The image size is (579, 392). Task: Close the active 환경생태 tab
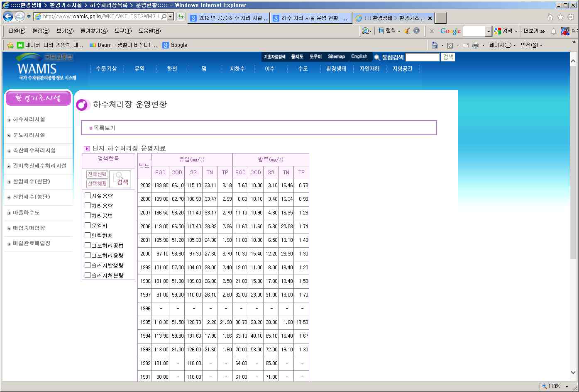pos(430,18)
